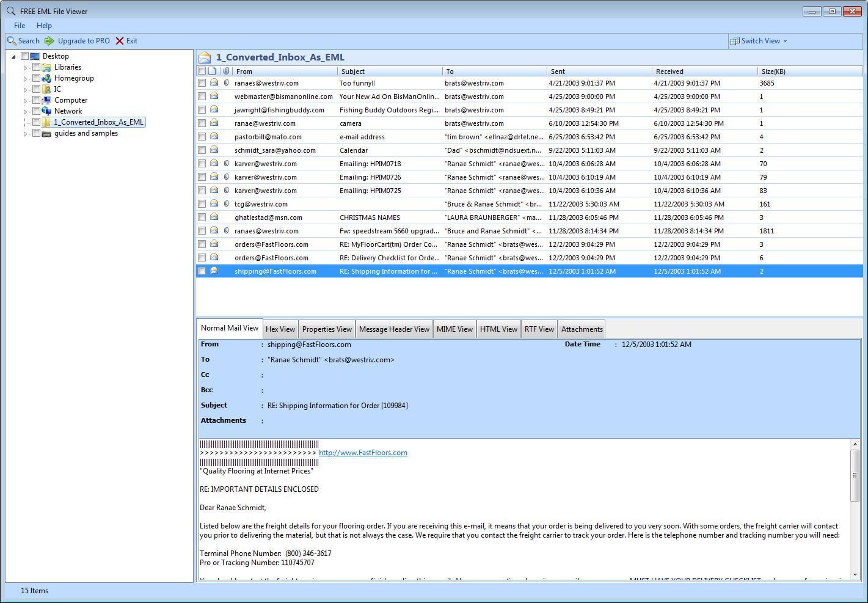
Task: Click the page icon column header
Action: [212, 71]
